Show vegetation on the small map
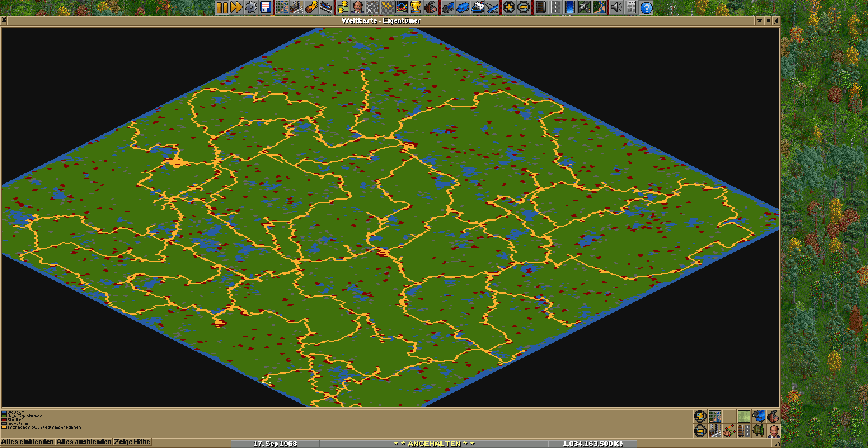This screenshot has height=448, width=868. pos(758,431)
